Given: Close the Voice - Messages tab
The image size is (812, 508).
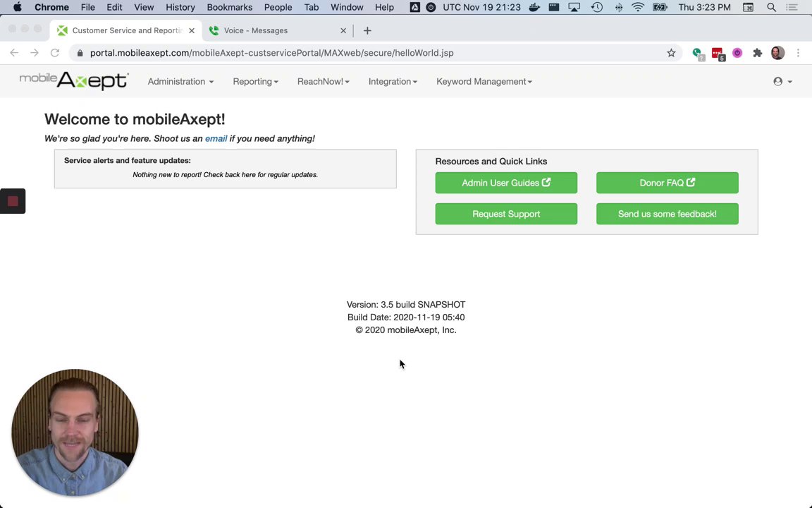Looking at the screenshot, I should point(343,30).
